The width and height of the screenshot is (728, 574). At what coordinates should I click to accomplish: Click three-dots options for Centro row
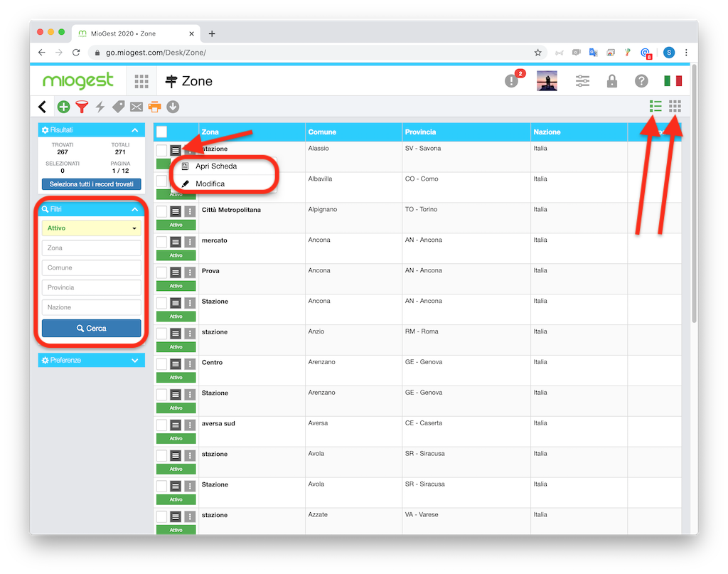point(189,364)
